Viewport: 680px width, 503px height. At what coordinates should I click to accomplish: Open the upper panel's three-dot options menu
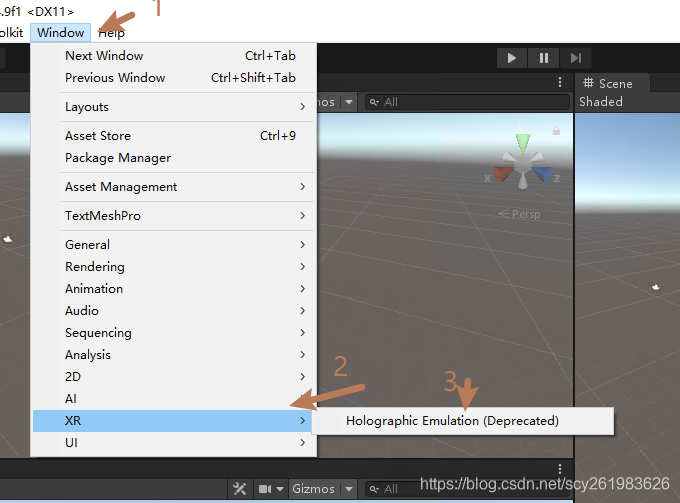pyautogui.click(x=560, y=82)
